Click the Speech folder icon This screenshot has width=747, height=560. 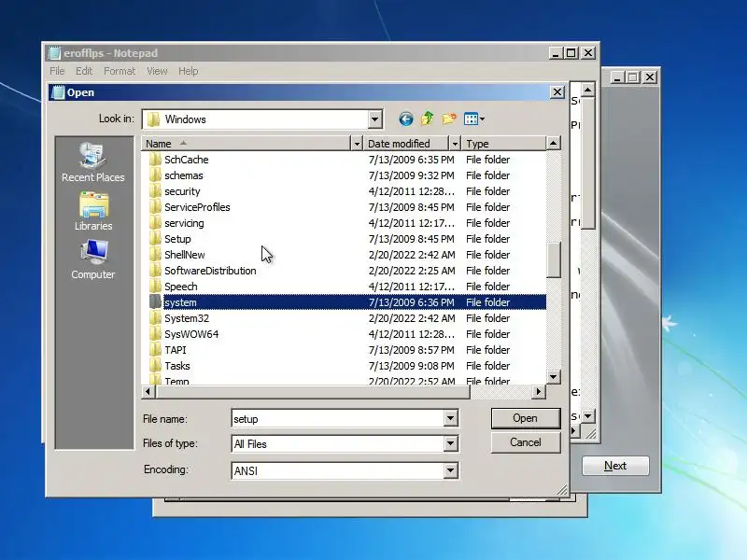pos(155,287)
